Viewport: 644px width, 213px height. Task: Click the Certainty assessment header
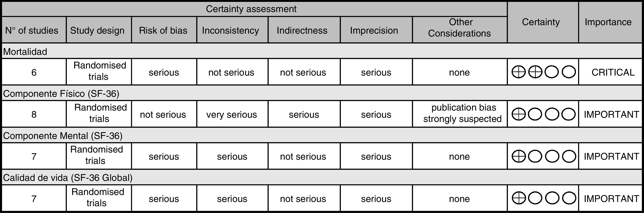[251, 9]
